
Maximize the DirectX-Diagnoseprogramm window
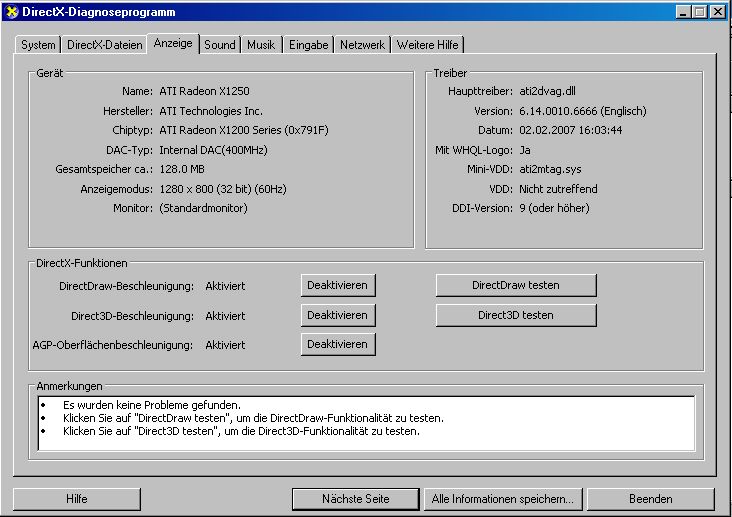click(x=700, y=12)
